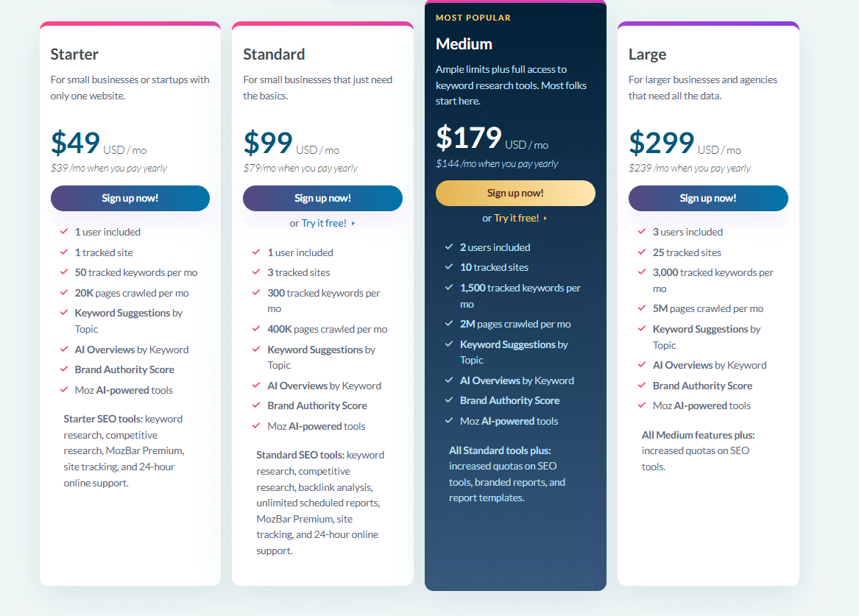Sign up for the Large plan
Viewport: 859px width, 616px height.
tap(708, 198)
